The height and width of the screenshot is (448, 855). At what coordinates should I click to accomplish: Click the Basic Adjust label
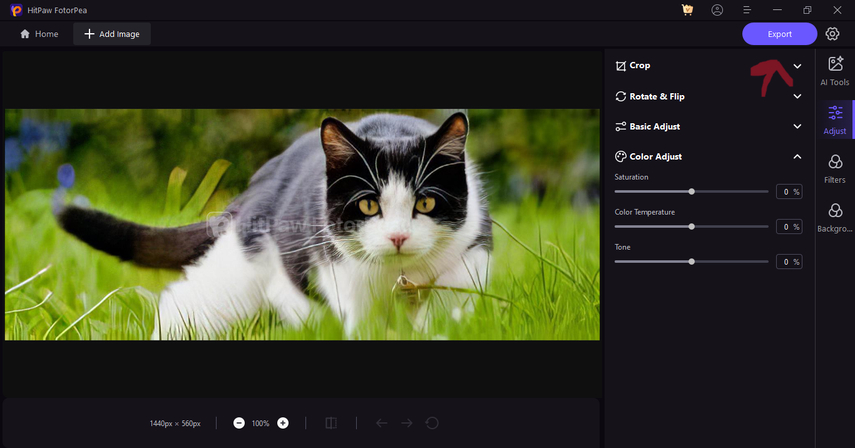click(655, 126)
